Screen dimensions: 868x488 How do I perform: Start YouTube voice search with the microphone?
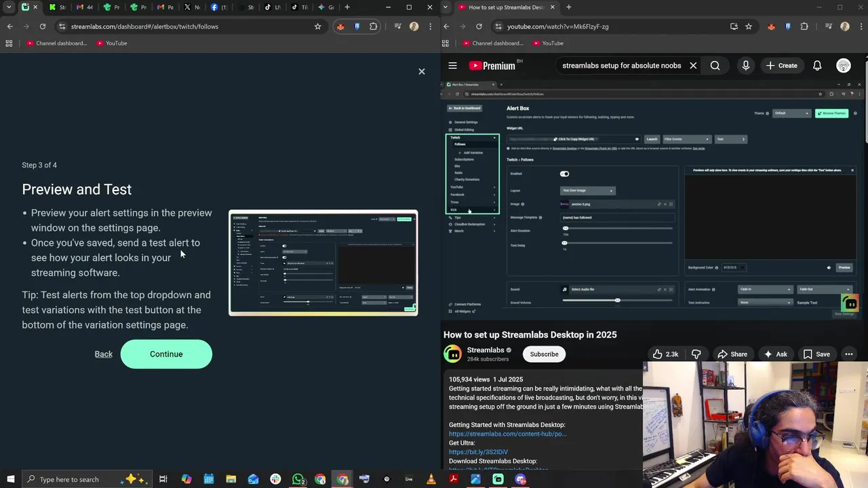745,66
